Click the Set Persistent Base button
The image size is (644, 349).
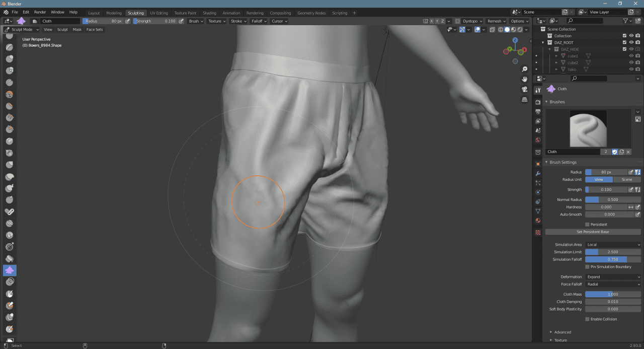593,232
